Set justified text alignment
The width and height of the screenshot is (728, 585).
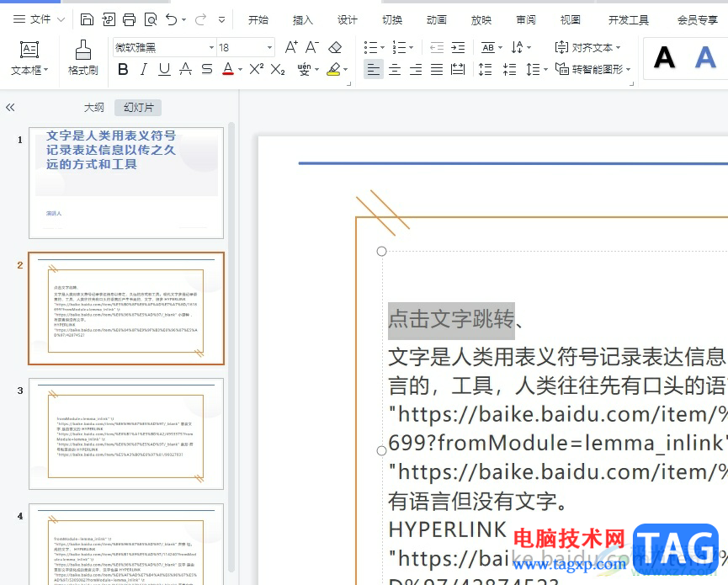[437, 69]
